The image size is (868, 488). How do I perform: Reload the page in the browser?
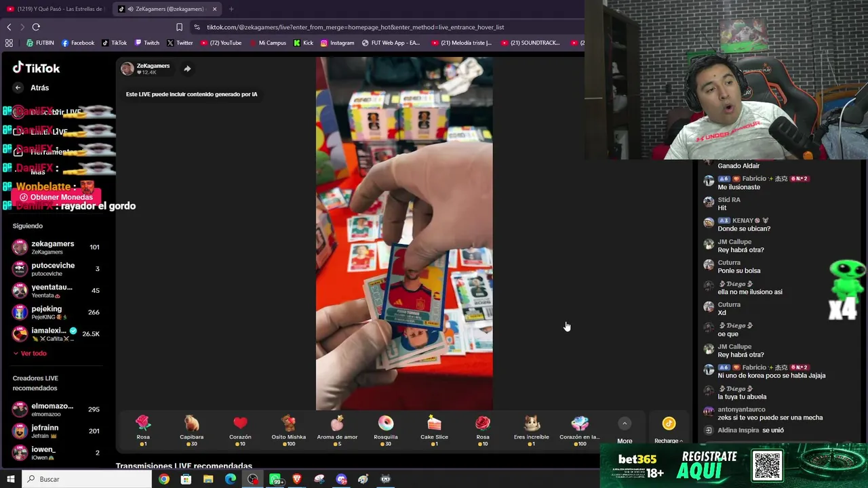(36, 27)
